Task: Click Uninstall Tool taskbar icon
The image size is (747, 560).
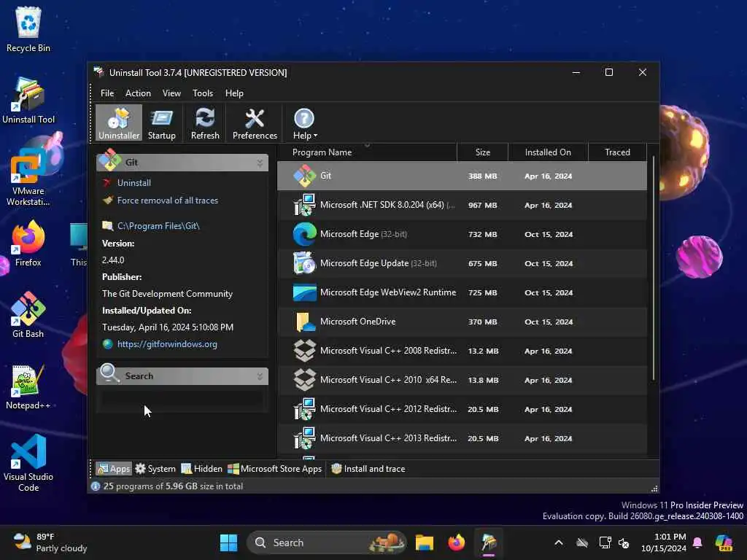Action: pyautogui.click(x=489, y=542)
